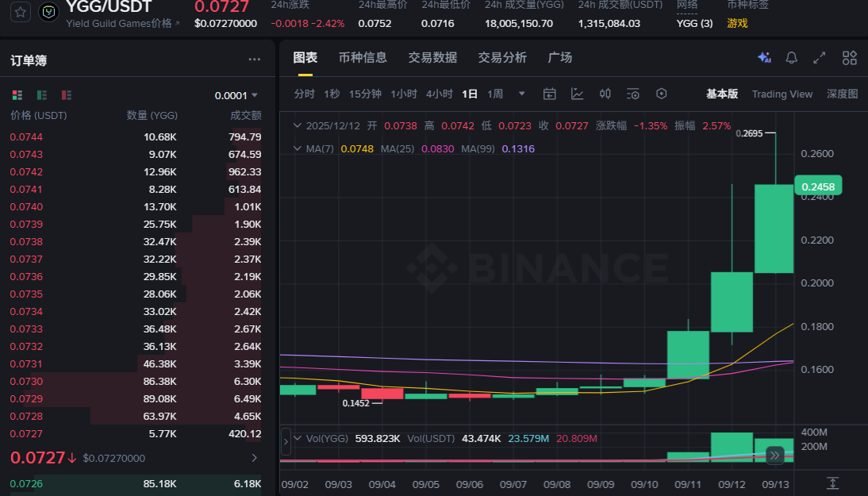This screenshot has width=868, height=496.
Task: Open price alerts with the bell icon
Action: coord(792,58)
